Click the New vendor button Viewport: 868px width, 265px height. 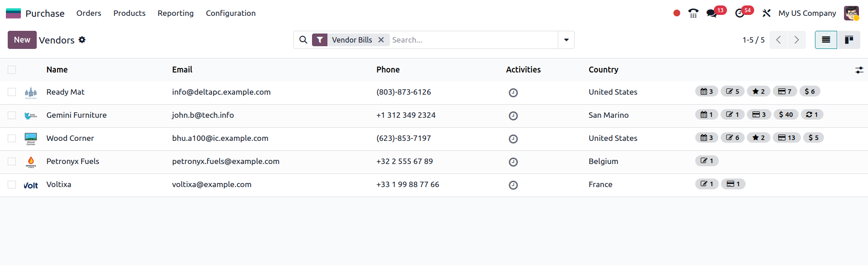tap(22, 40)
